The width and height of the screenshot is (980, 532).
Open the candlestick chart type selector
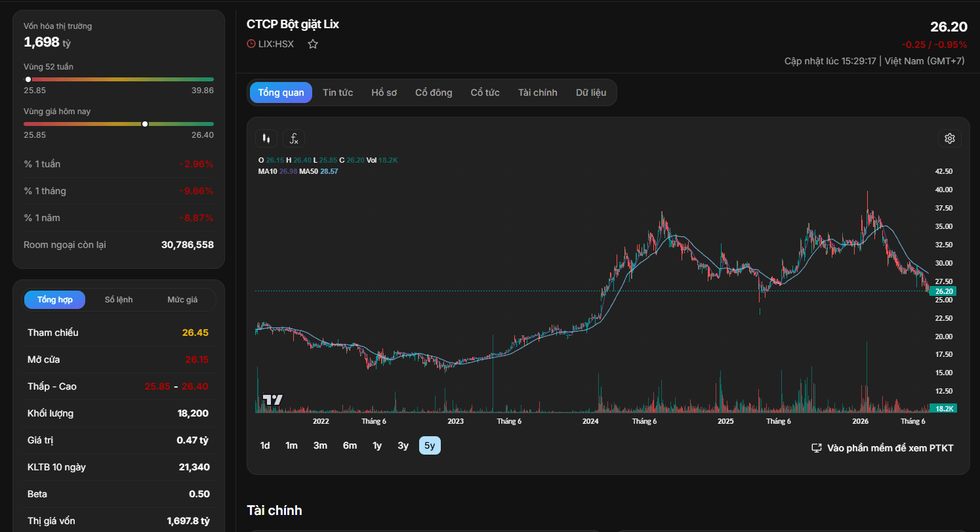[266, 138]
